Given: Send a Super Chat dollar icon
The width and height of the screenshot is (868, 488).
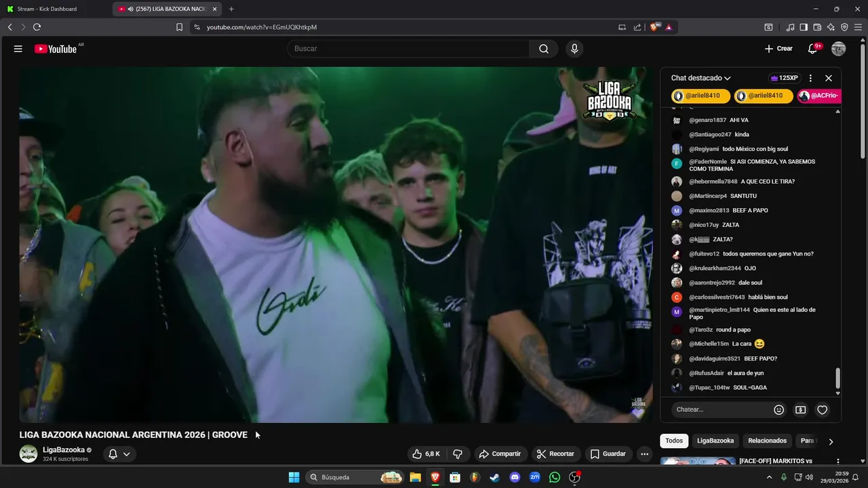Looking at the screenshot, I should pos(801,409).
